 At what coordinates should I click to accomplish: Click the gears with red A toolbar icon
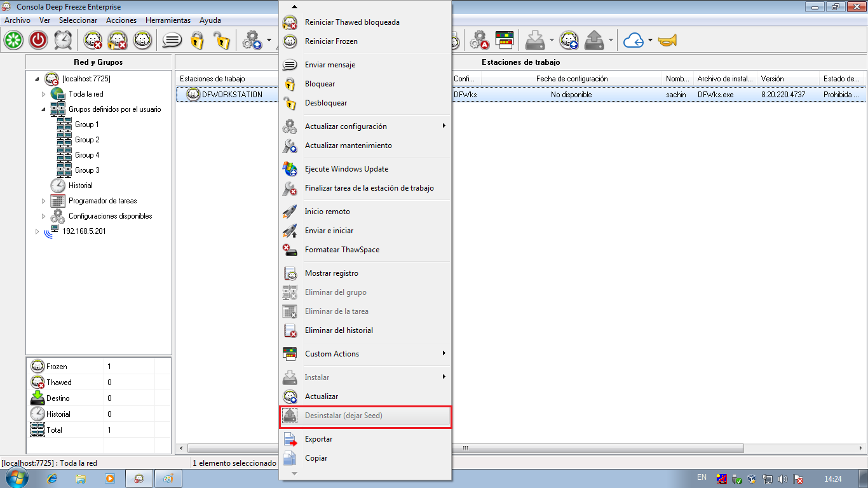(x=479, y=41)
